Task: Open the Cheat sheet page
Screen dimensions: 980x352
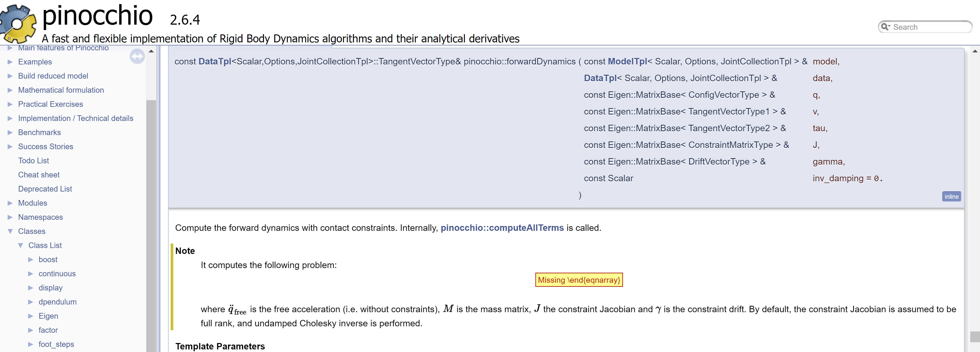Action: point(38,175)
